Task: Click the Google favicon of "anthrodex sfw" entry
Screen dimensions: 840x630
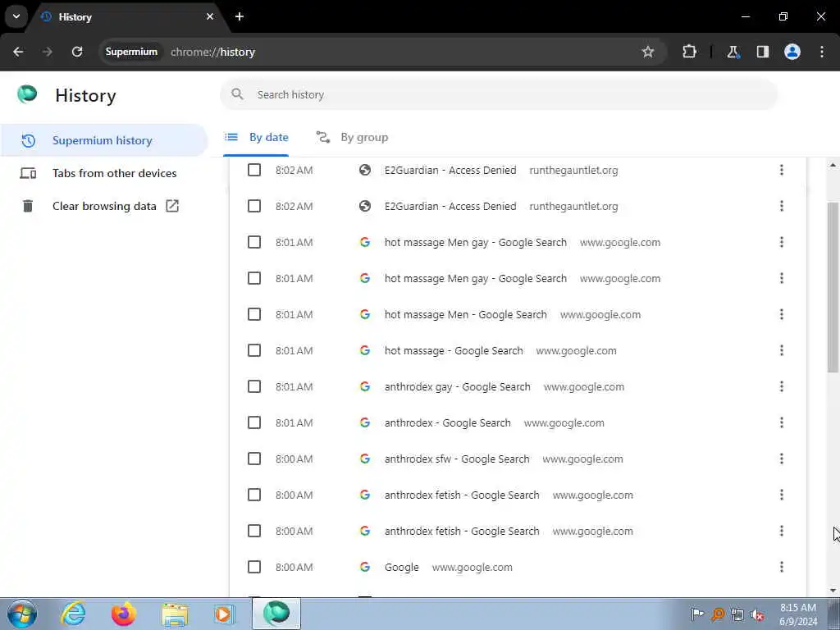Action: 365,459
